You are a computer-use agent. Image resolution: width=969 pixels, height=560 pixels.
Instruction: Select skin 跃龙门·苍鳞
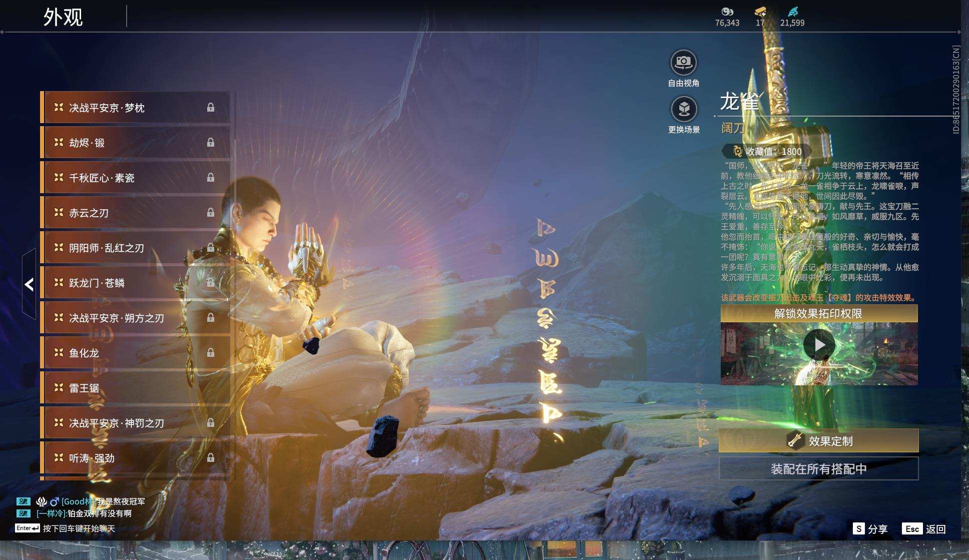[x=135, y=283]
